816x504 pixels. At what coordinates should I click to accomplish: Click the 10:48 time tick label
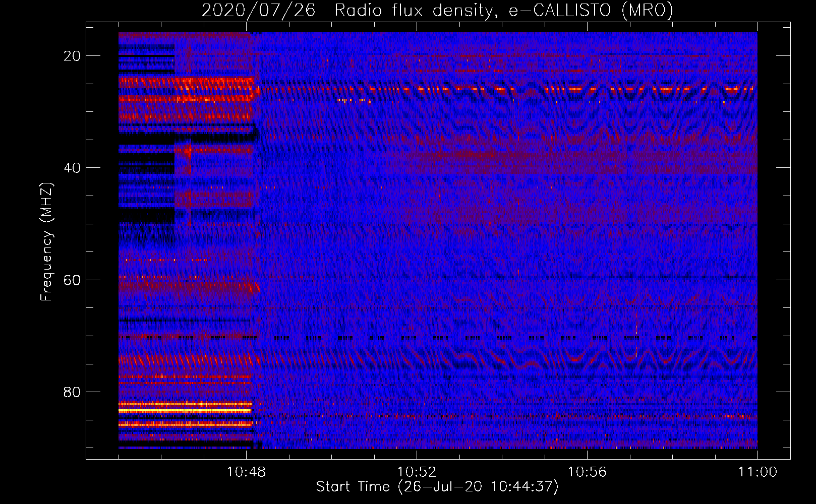click(246, 472)
